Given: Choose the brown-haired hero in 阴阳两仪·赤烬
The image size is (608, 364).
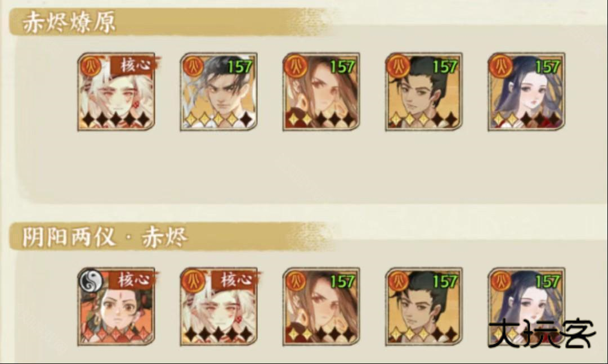Looking at the screenshot, I should tap(321, 307).
